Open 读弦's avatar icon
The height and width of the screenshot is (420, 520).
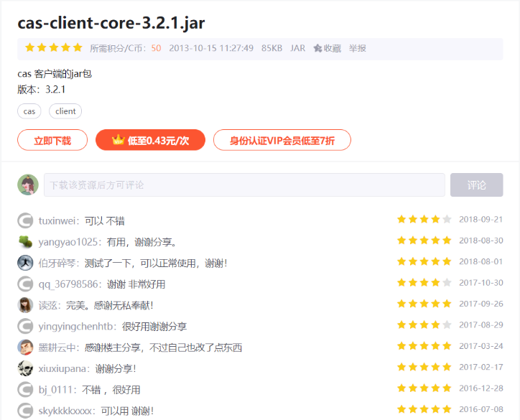(25, 305)
